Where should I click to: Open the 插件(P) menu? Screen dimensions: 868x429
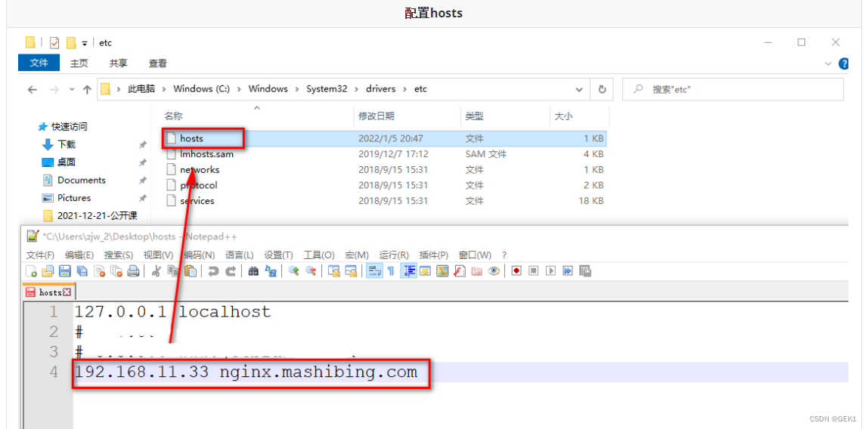pyautogui.click(x=434, y=255)
